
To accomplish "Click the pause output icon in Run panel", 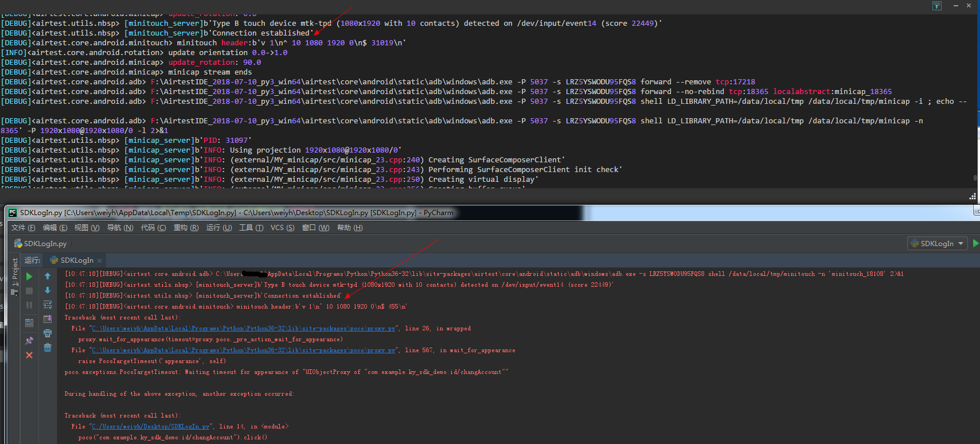I will (29, 305).
